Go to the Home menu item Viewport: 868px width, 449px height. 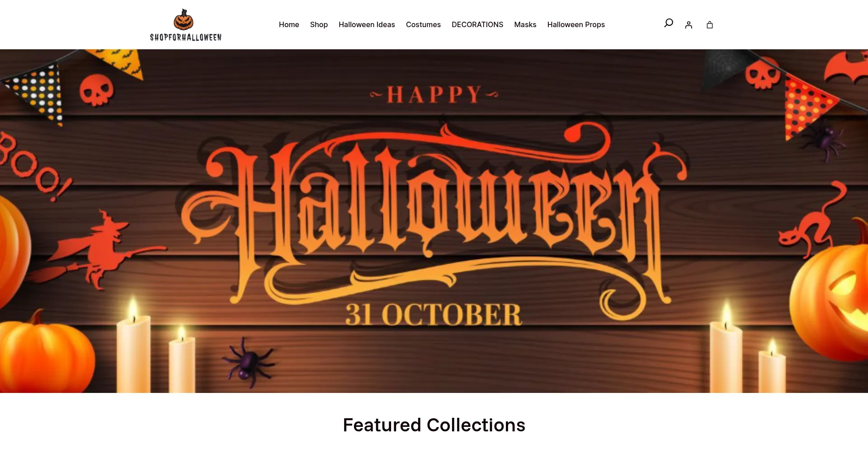tap(289, 24)
